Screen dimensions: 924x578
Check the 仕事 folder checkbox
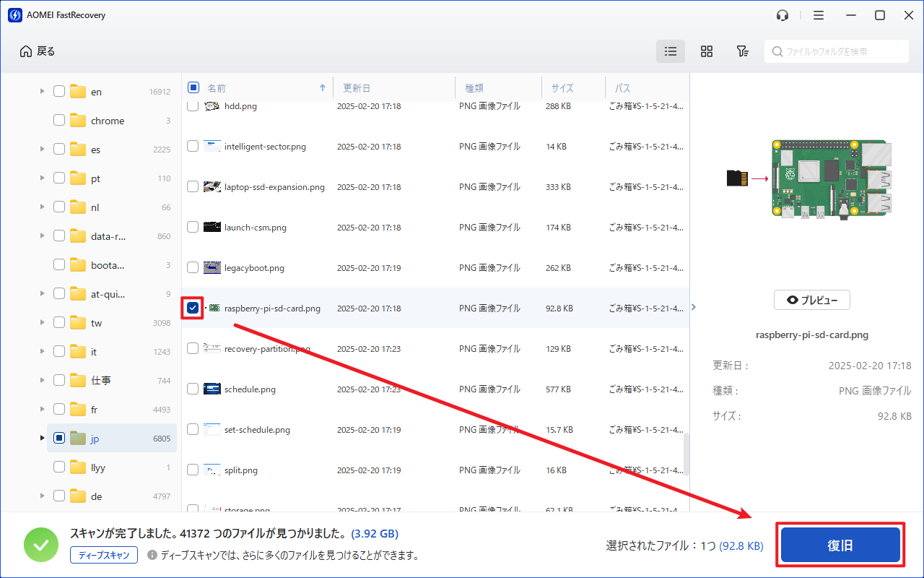59,381
